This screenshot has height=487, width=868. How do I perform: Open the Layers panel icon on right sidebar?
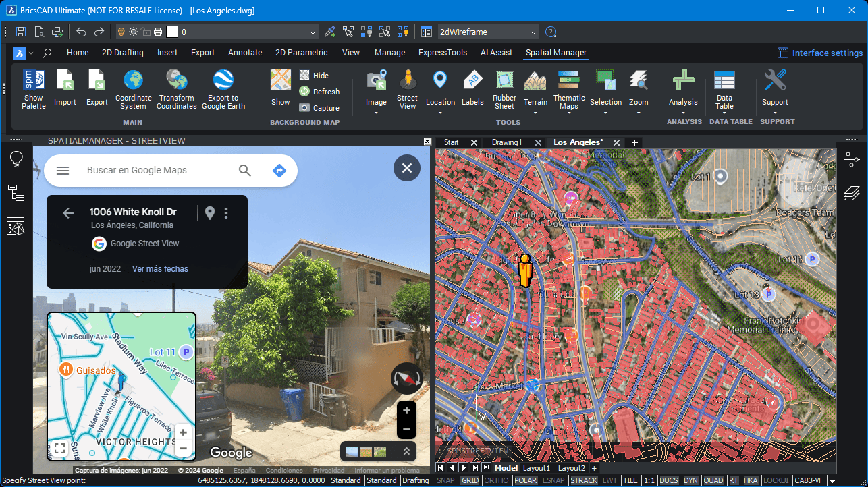[852, 194]
